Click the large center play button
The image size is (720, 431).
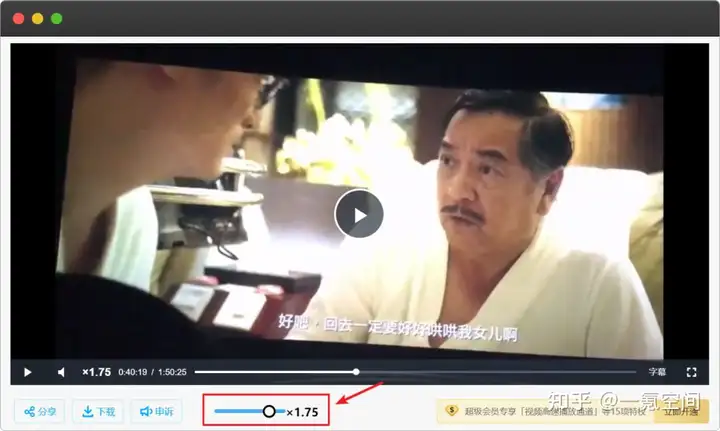coord(359,214)
